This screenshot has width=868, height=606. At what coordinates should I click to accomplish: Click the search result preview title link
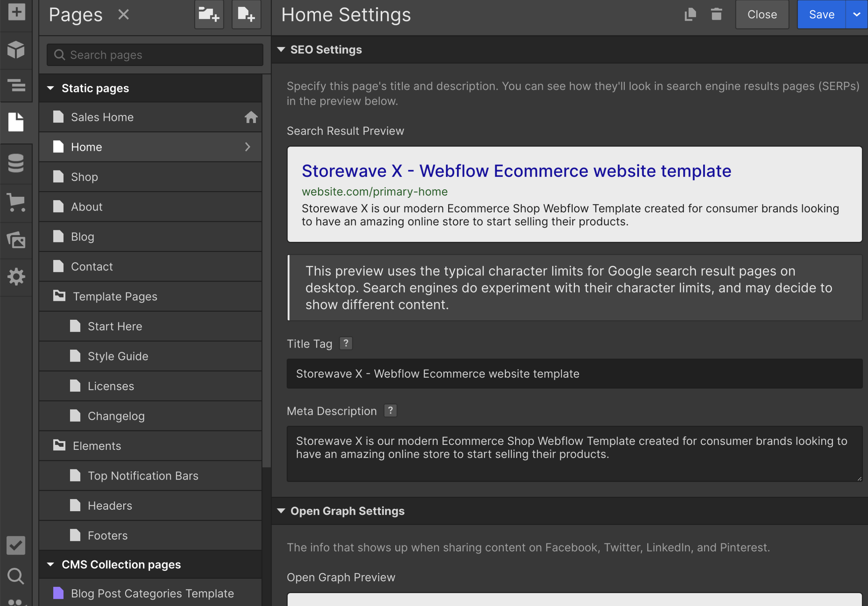click(516, 171)
